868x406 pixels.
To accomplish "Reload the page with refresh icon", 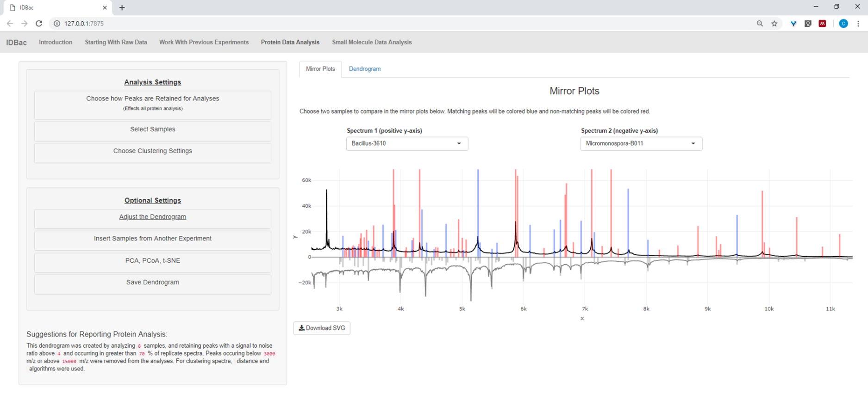I will pyautogui.click(x=39, y=24).
